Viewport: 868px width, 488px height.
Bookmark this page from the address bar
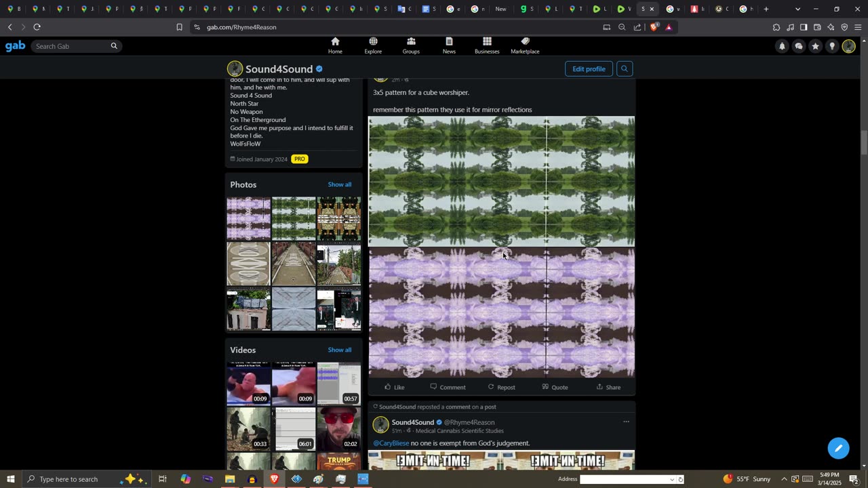pyautogui.click(x=179, y=27)
